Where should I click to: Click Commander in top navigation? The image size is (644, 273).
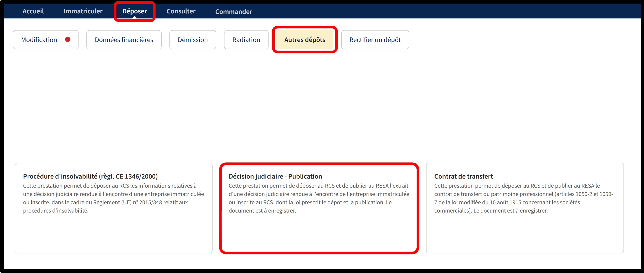click(x=233, y=12)
